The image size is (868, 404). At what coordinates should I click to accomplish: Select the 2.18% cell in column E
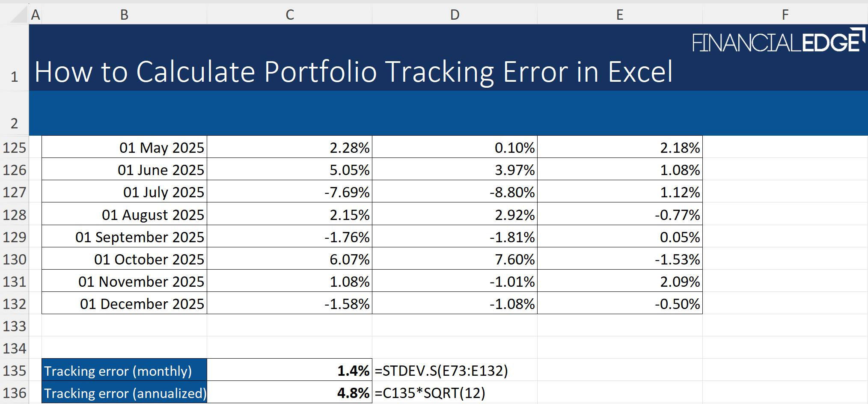[620, 148]
